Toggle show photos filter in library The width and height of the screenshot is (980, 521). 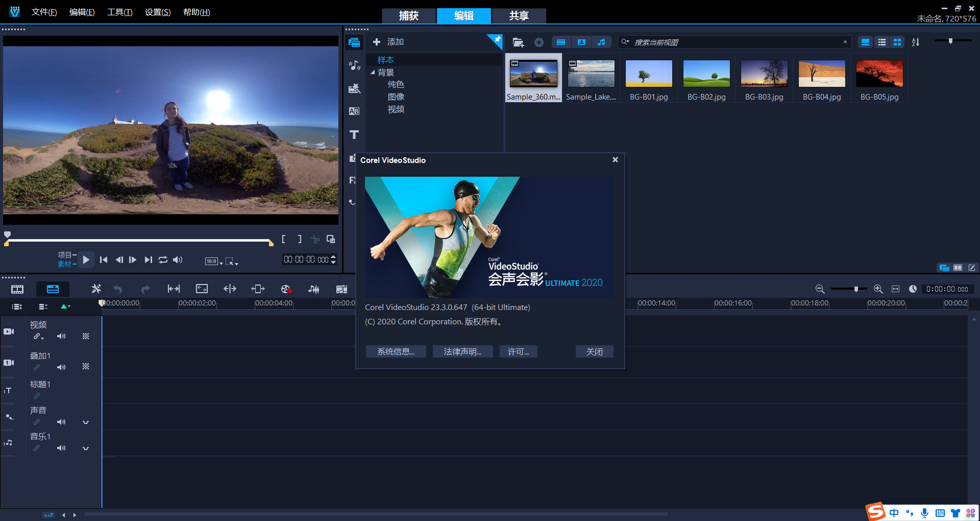(x=581, y=42)
